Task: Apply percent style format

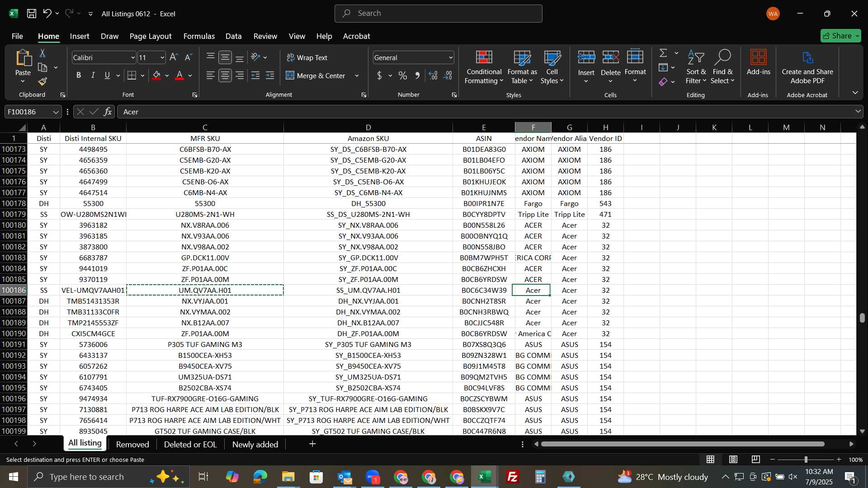Action: [403, 75]
